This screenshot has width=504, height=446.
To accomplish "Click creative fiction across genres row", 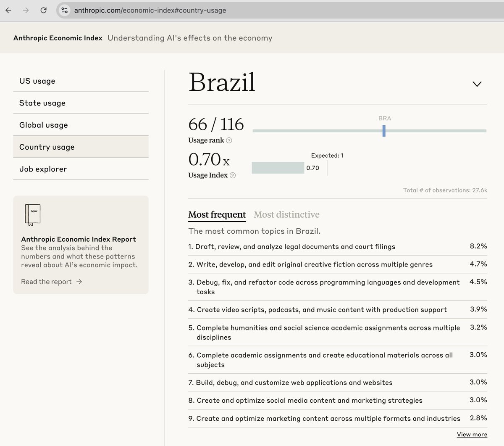I will point(338,264).
